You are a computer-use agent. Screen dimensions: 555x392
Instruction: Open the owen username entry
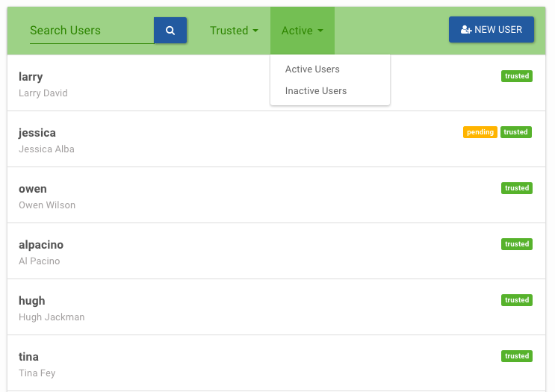point(33,189)
